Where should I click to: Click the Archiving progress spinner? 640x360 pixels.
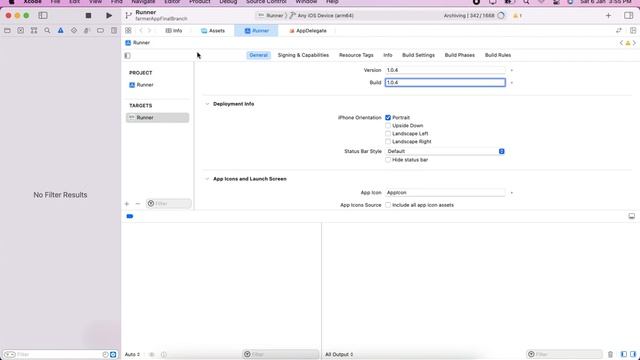[501, 16]
